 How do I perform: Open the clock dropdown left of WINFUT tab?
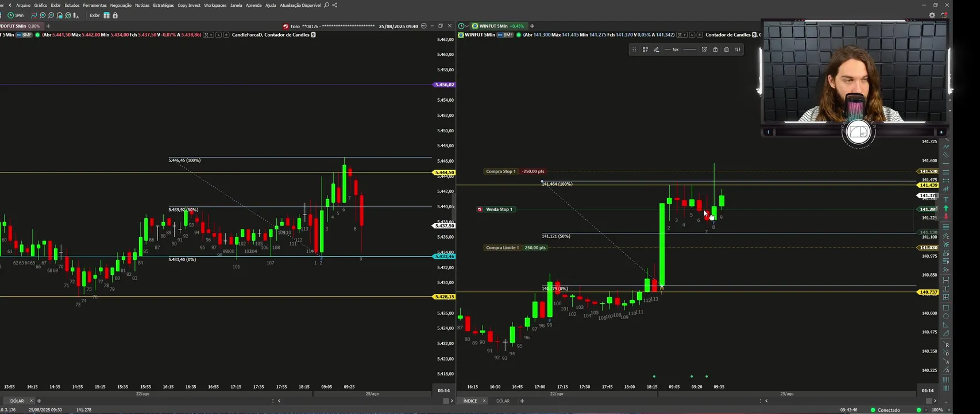463,26
